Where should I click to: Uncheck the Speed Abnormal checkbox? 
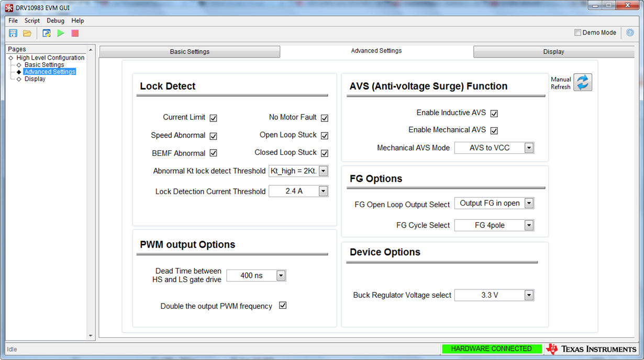213,136
